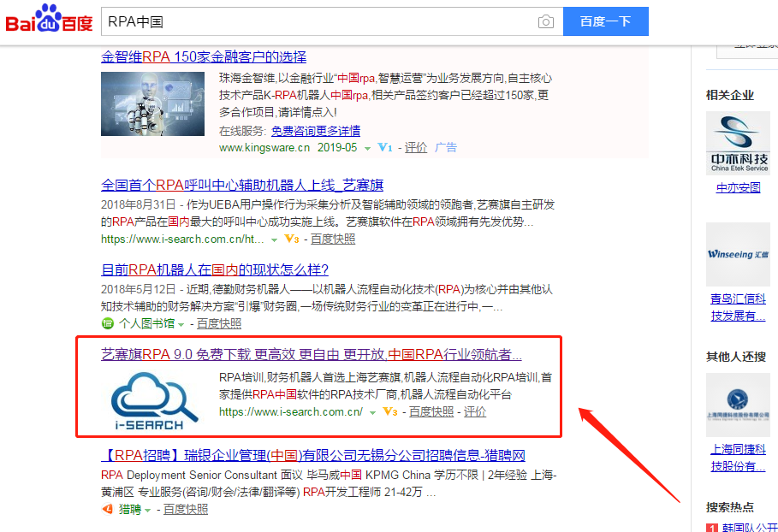This screenshot has width=778, height=532.
Task: Click the 广告 label on kingsware result
Action: tap(446, 148)
